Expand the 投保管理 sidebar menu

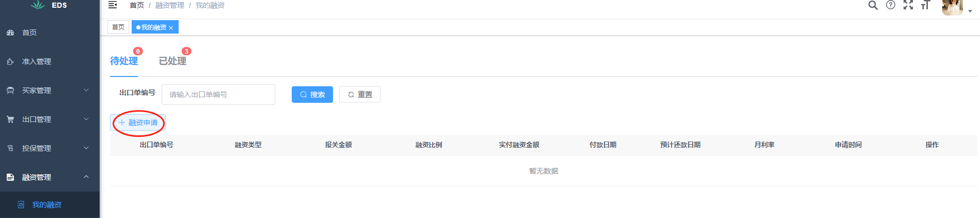(50, 148)
